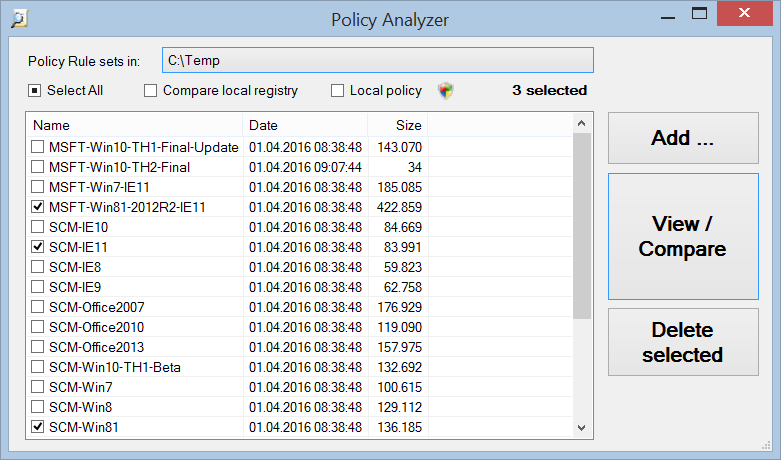The width and height of the screenshot is (781, 460).
Task: Click the Policy Analyzer app icon in title bar
Action: [19, 19]
